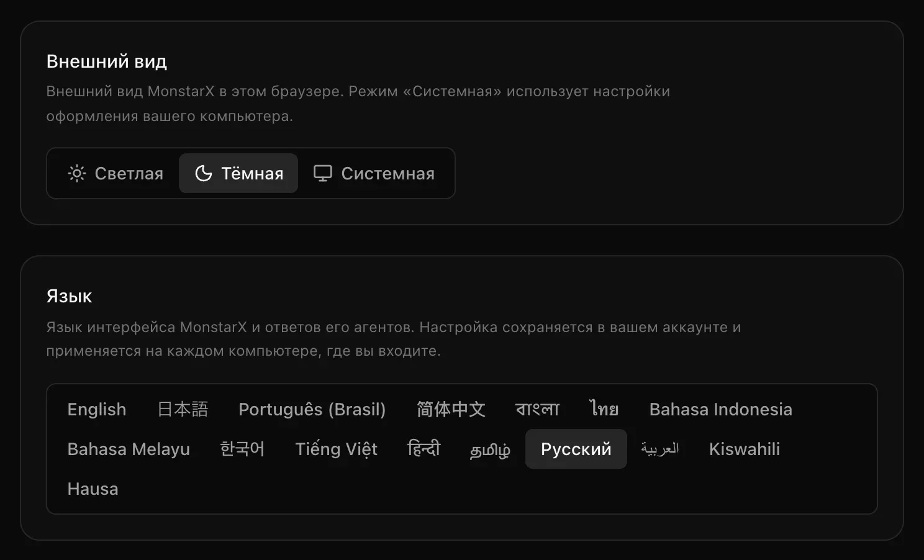Select the Светлая theme option

pyautogui.click(x=115, y=173)
